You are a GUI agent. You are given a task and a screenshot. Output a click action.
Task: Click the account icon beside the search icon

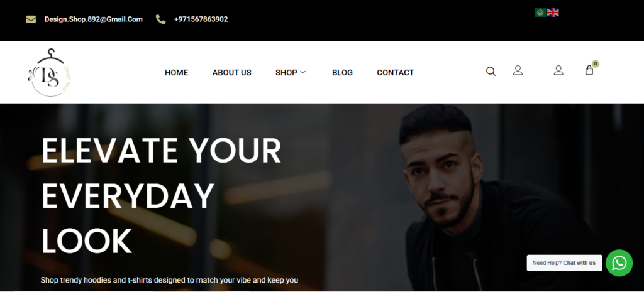tap(518, 70)
